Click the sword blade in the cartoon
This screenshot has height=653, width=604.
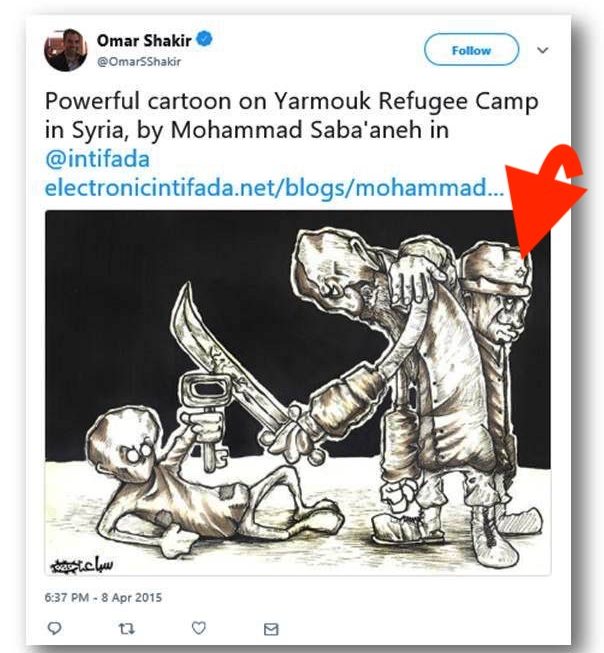(x=223, y=358)
